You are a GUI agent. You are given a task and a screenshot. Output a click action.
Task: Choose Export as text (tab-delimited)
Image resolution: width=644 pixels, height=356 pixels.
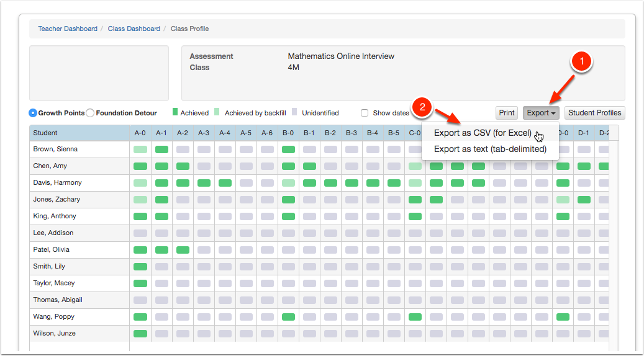[x=490, y=149]
